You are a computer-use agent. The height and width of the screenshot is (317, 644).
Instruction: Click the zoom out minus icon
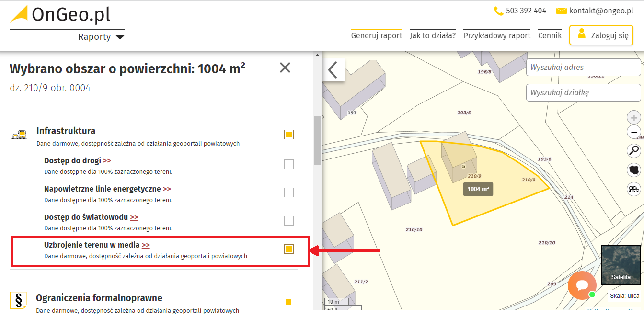pyautogui.click(x=633, y=132)
